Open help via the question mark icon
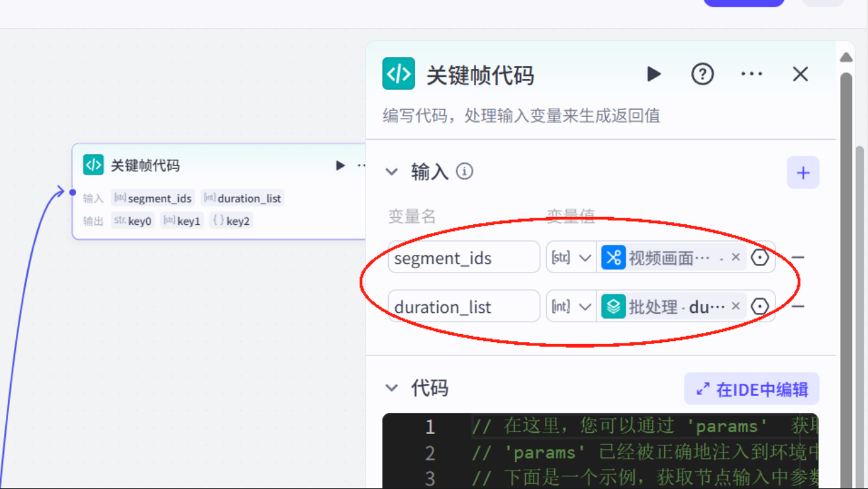868x489 pixels. tap(702, 74)
